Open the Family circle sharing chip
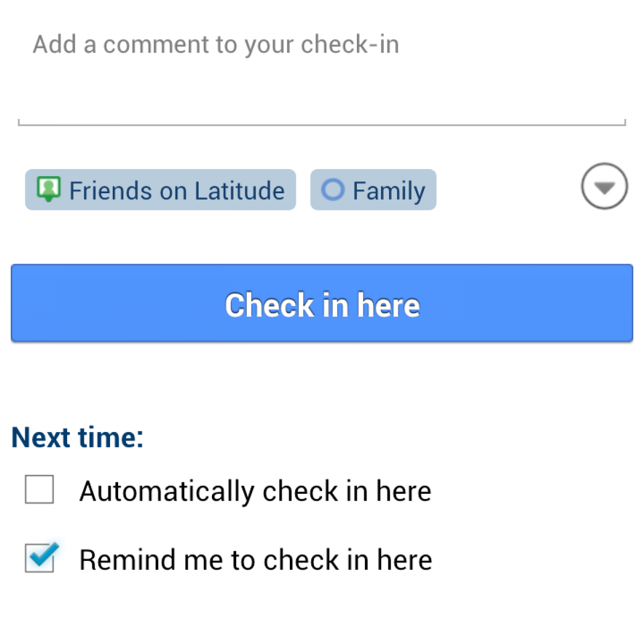The width and height of the screenshot is (644, 644). click(373, 190)
